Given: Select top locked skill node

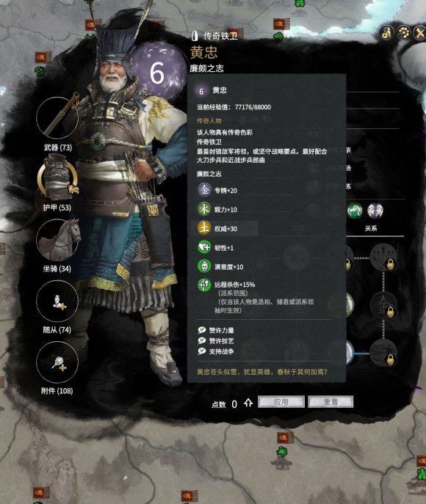Looking at the screenshot, I should pyautogui.click(x=383, y=258).
